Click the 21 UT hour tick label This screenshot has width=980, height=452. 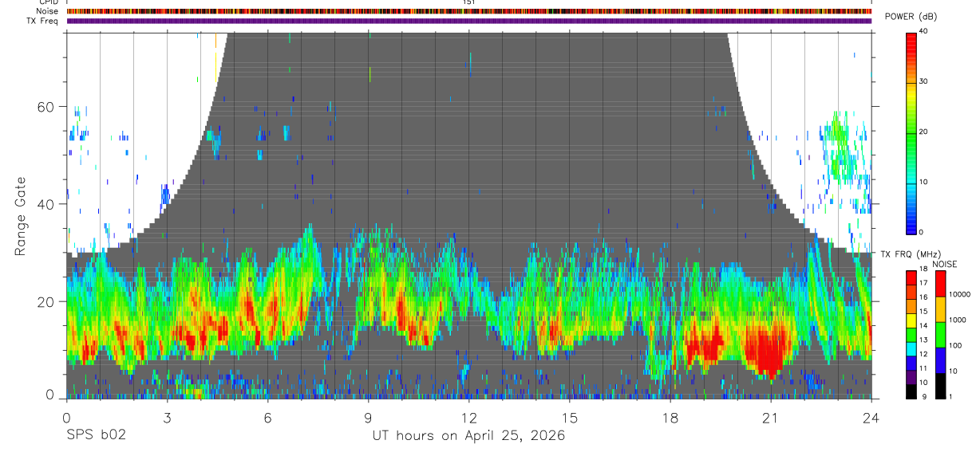click(x=771, y=418)
